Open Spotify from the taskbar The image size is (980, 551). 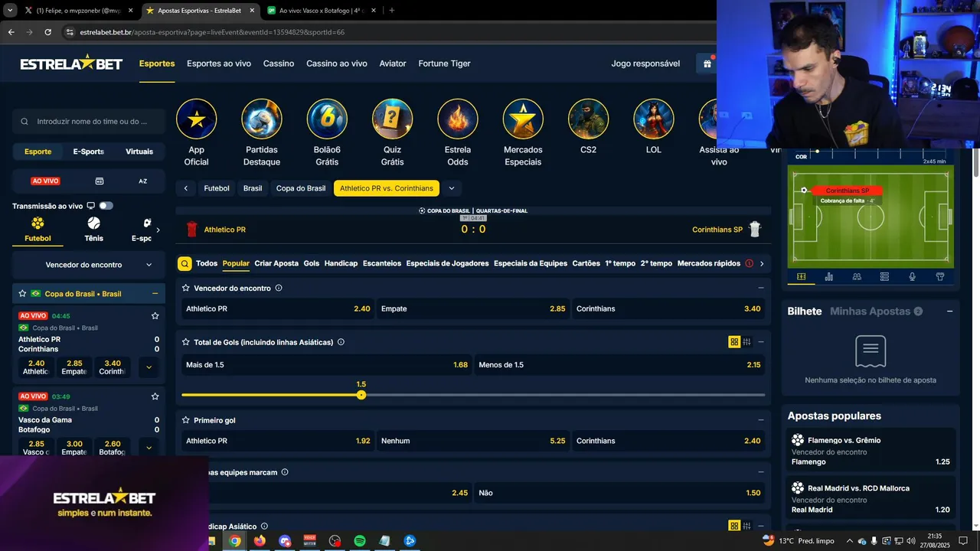(x=360, y=541)
